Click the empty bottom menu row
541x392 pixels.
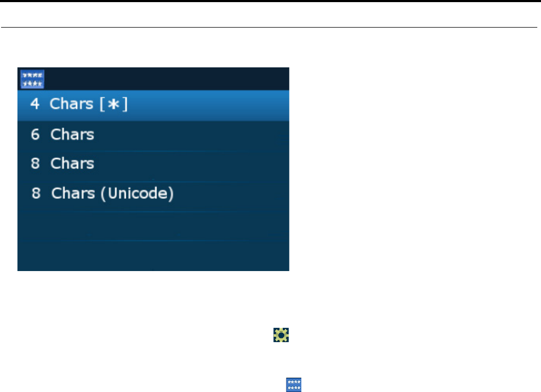point(153,256)
